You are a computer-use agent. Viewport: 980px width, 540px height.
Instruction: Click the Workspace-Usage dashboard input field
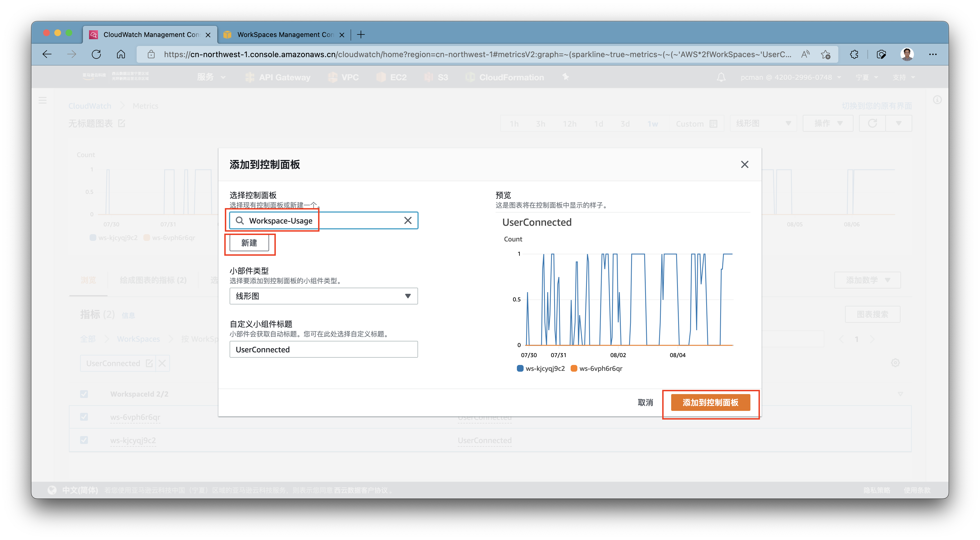[323, 221]
